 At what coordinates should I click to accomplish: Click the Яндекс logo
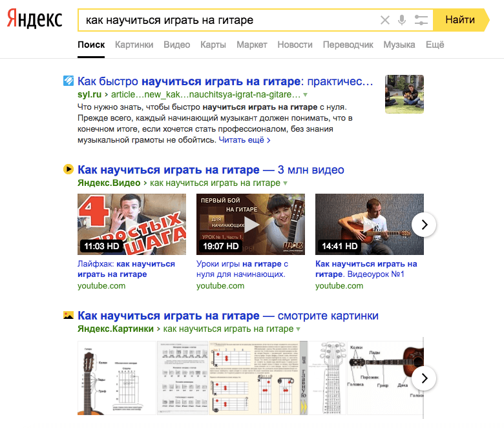click(x=35, y=20)
